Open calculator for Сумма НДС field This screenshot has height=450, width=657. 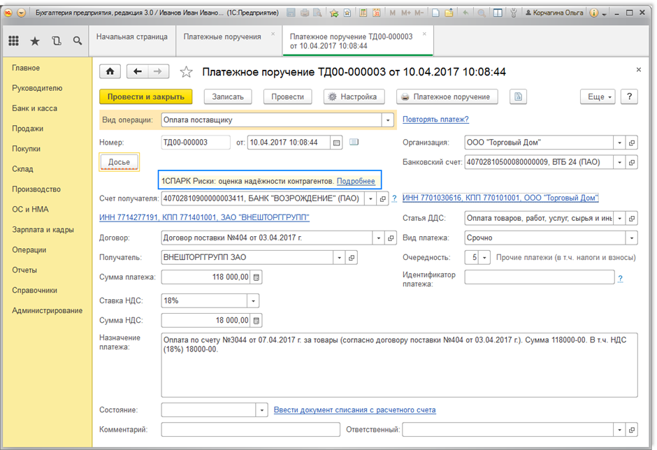point(256,321)
